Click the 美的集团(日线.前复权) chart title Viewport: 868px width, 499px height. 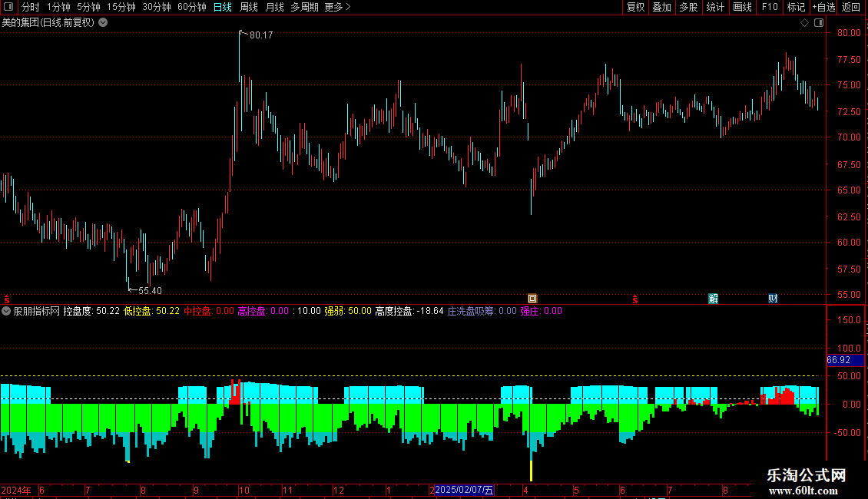48,23
